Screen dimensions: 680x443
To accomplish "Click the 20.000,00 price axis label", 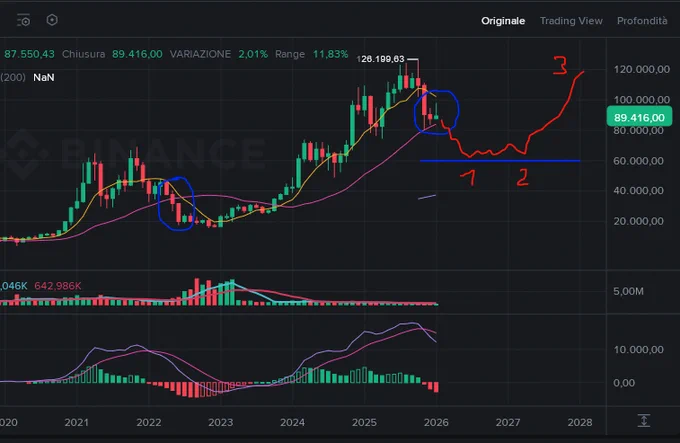I will [638, 221].
